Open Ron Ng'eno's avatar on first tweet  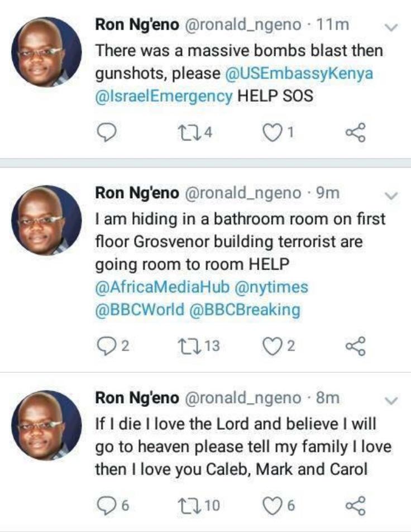tap(46, 52)
